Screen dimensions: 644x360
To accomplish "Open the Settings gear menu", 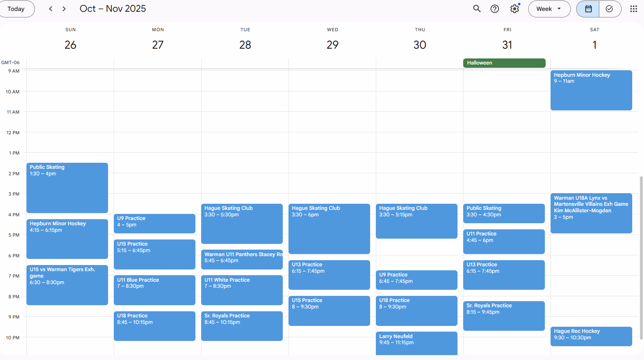I will tap(514, 9).
